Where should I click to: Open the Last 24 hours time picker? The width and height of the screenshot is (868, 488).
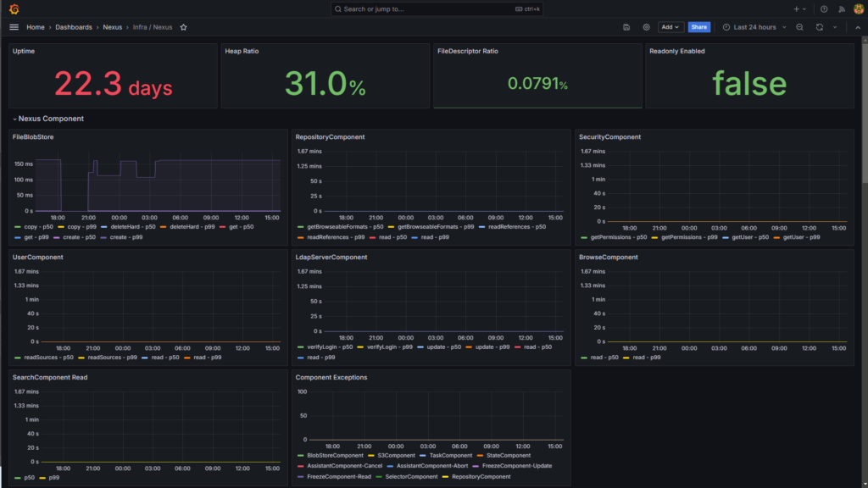(x=754, y=27)
